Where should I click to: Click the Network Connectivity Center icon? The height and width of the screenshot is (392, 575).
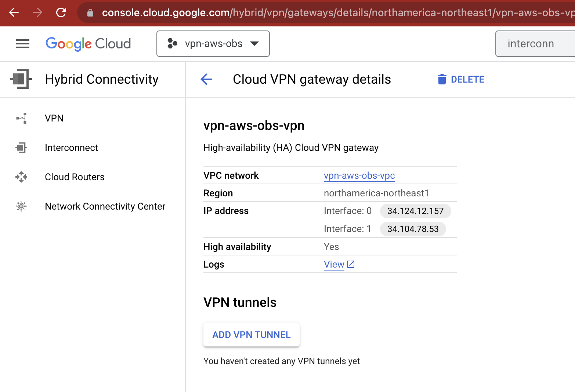(21, 206)
